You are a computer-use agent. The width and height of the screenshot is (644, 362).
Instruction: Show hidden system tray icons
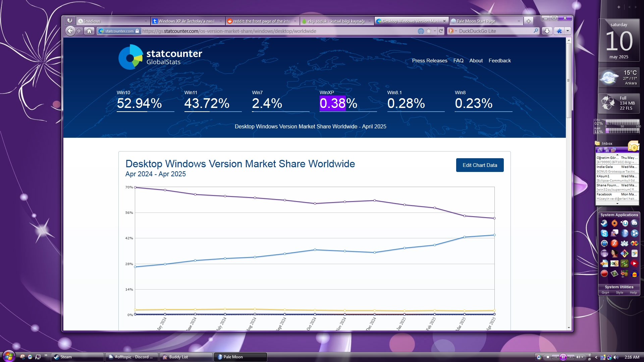(x=596, y=357)
